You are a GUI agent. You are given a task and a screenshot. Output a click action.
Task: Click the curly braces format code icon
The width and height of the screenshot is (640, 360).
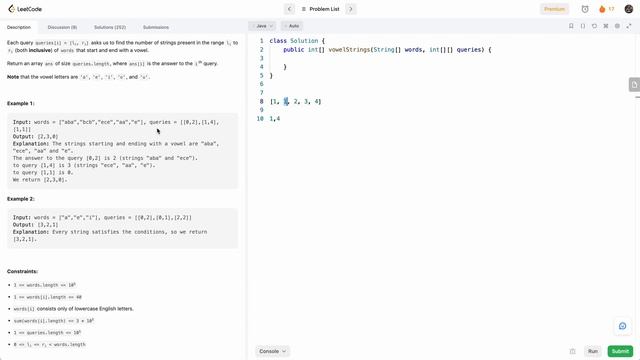click(583, 26)
